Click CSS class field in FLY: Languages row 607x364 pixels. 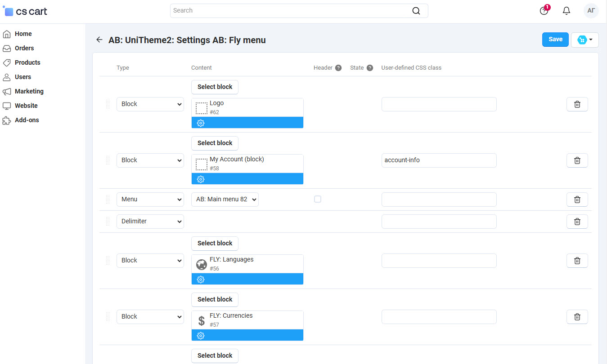pyautogui.click(x=439, y=261)
